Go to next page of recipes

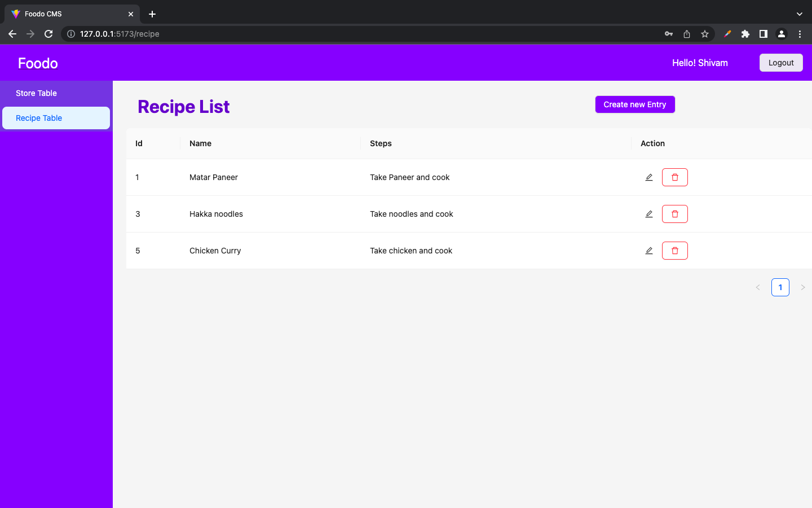(803, 287)
